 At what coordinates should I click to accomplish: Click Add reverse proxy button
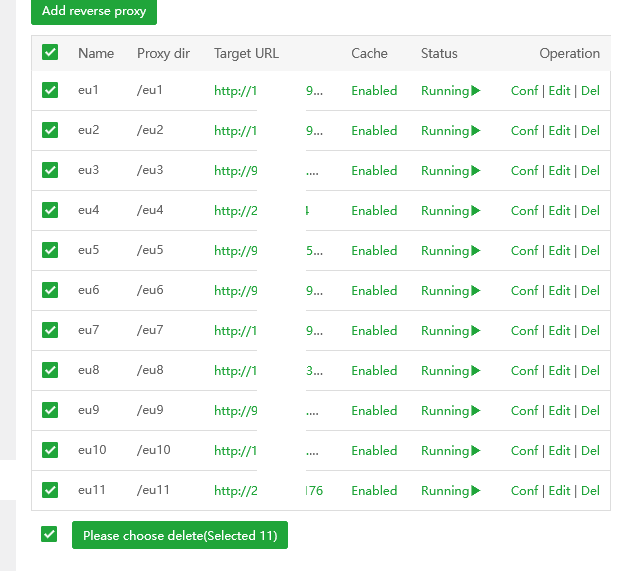pos(94,11)
